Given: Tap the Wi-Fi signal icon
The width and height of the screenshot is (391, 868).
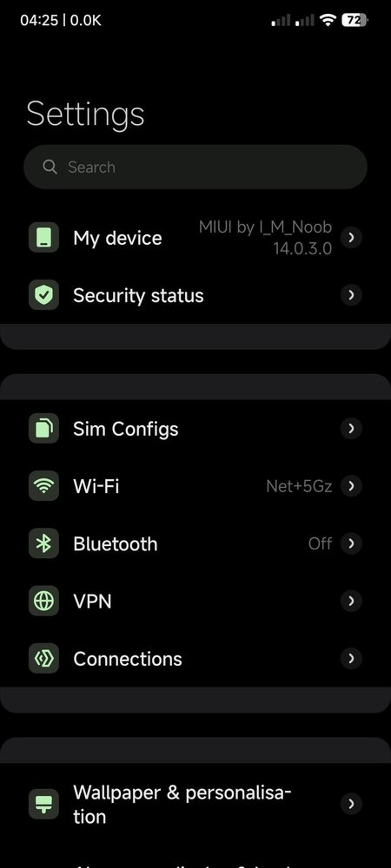Looking at the screenshot, I should click(43, 486).
